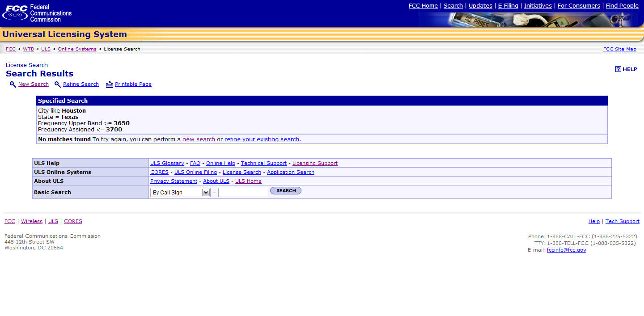This screenshot has width=644, height=316.
Task: Open the CORES link in ULS Online Systems row
Action: (159, 172)
